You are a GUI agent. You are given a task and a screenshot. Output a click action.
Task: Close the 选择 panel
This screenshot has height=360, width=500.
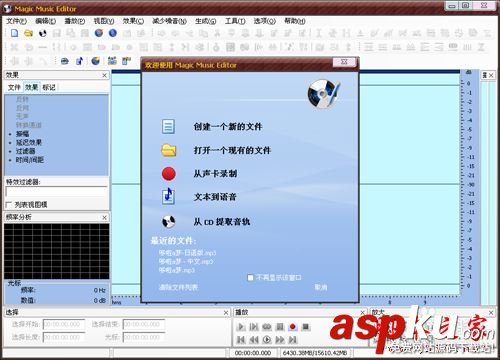tap(226, 312)
